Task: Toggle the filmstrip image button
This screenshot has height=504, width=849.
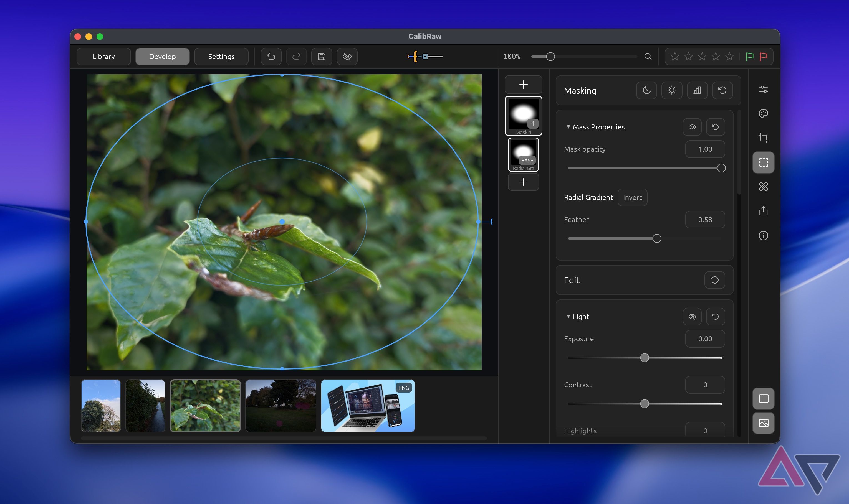Action: tap(763, 423)
